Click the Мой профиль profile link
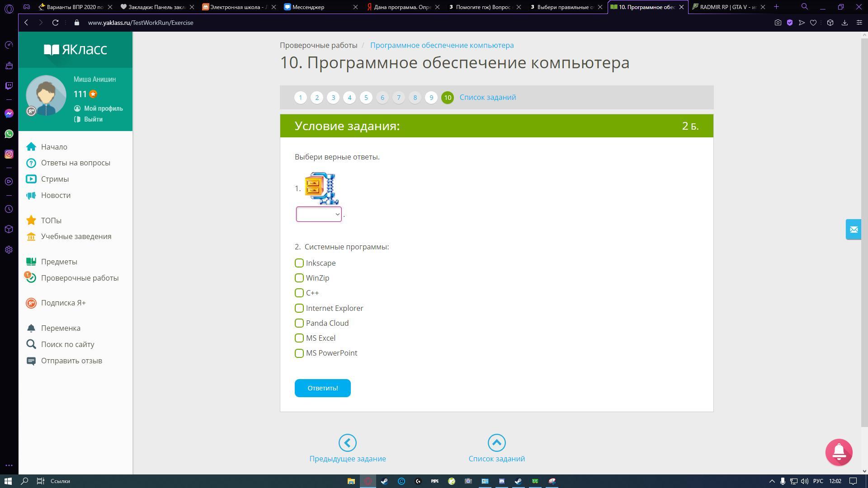 point(99,108)
